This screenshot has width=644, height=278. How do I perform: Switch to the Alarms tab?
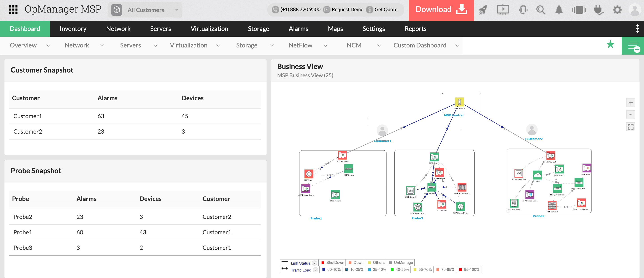pyautogui.click(x=298, y=29)
